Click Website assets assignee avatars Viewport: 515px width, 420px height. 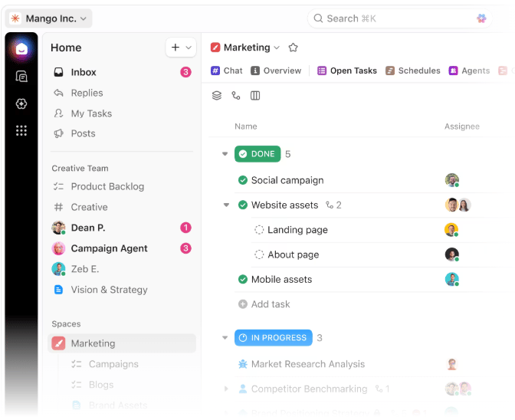click(458, 205)
